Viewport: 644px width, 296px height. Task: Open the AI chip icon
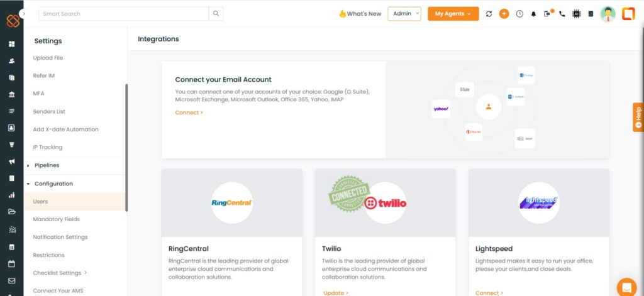pyautogui.click(x=577, y=14)
